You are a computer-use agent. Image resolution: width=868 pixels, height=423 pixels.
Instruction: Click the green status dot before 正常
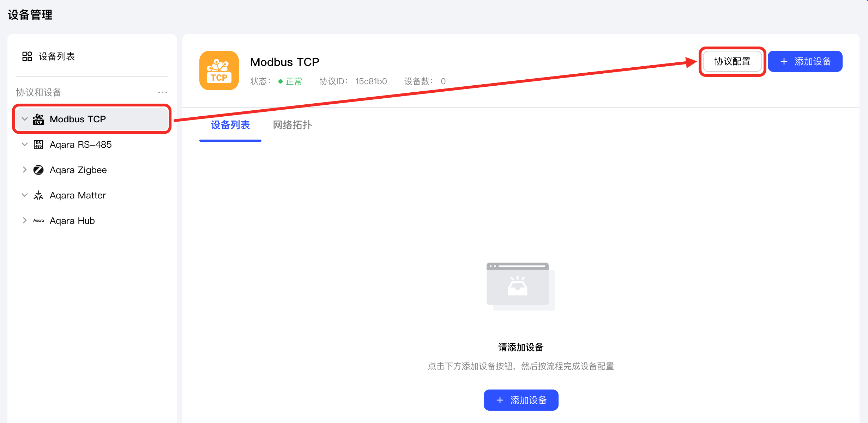click(281, 81)
